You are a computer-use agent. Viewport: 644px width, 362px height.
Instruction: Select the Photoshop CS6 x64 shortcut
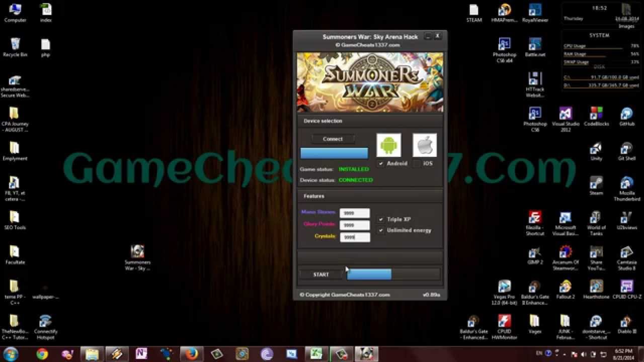tap(505, 50)
